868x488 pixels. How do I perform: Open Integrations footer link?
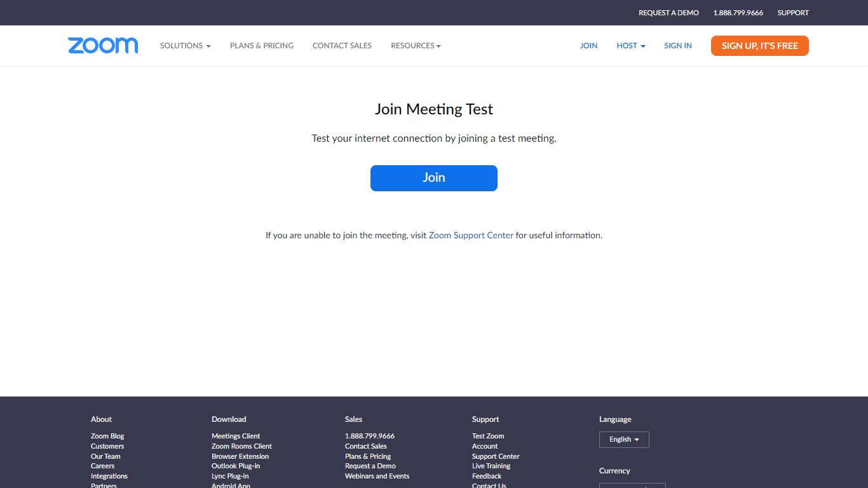pos(109,476)
